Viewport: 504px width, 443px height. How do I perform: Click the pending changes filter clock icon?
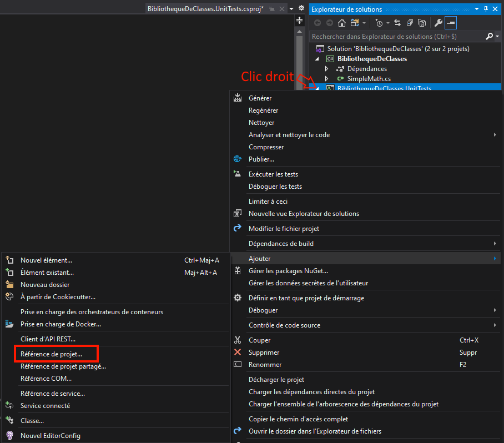click(x=379, y=23)
